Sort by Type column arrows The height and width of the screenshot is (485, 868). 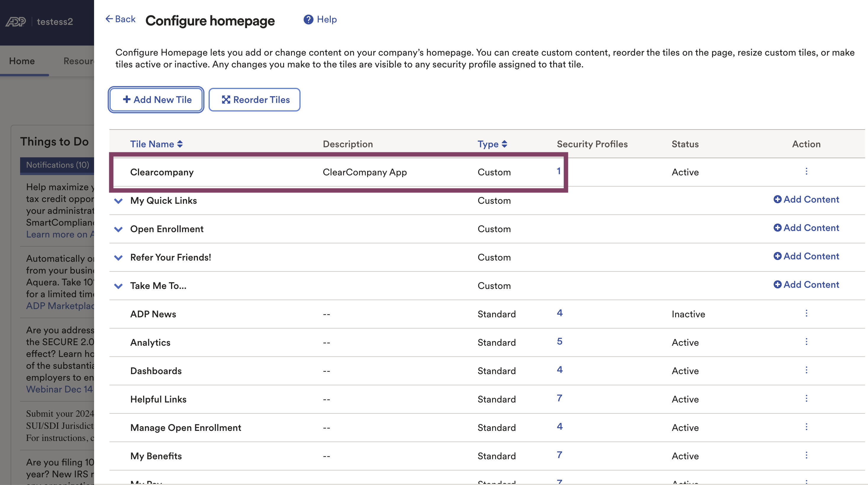[x=504, y=144]
